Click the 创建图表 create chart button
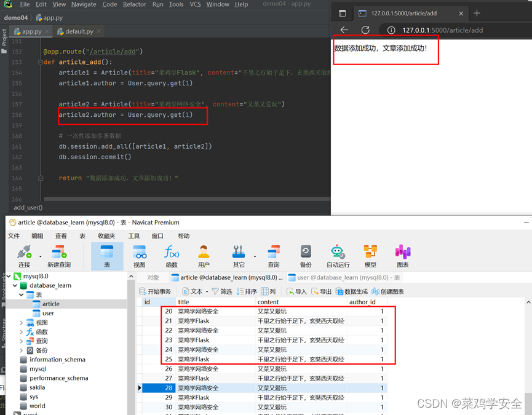 coord(388,291)
